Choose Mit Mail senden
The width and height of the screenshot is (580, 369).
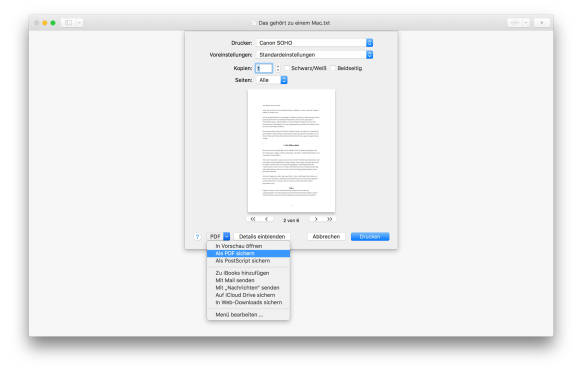248,281
